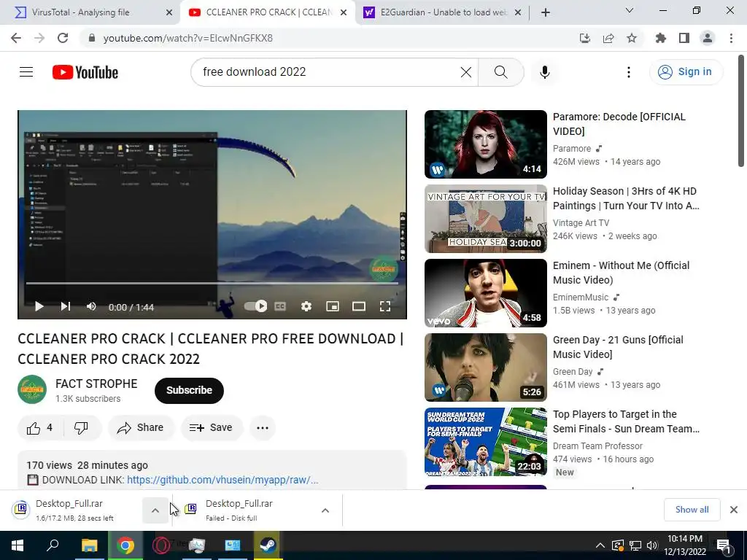Switch to theater mode

click(359, 306)
